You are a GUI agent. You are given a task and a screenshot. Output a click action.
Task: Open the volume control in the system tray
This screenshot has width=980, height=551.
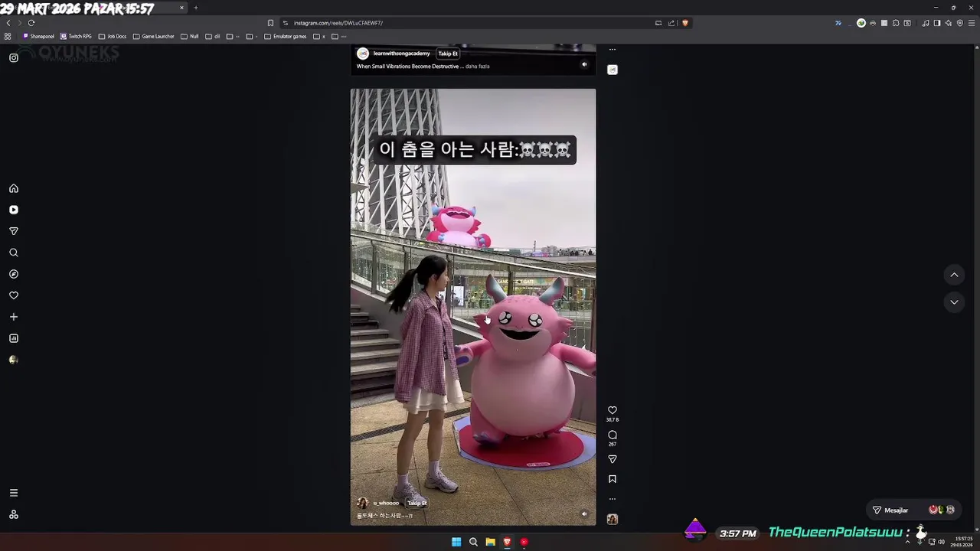(942, 542)
